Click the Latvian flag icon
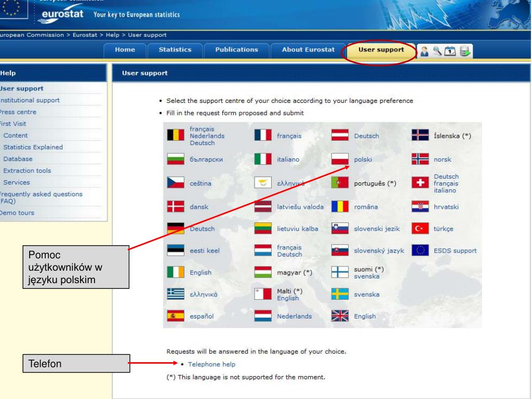Viewport: 532px width, 399px height. 263,206
